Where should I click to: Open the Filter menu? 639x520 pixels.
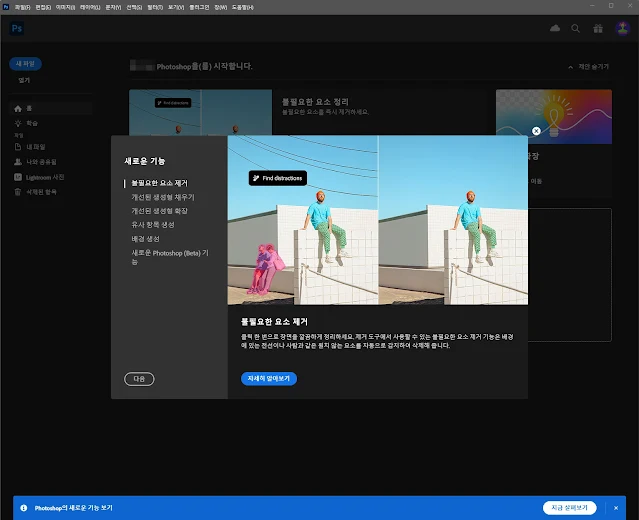[155, 7]
